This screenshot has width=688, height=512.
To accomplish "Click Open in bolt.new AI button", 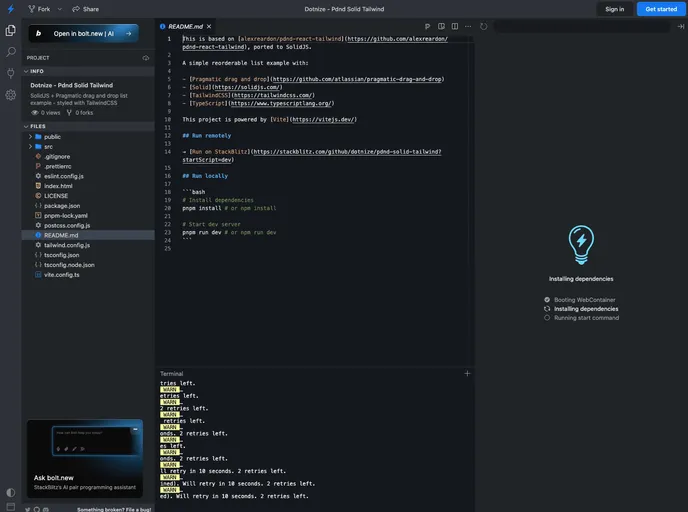I will [x=83, y=33].
